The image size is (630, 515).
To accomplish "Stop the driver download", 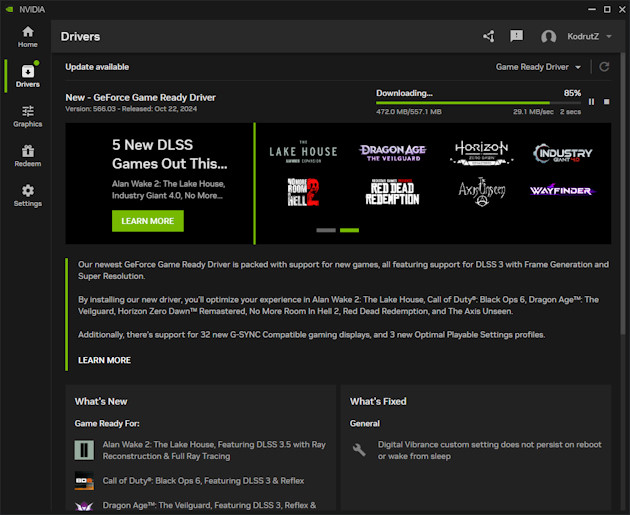I will coord(606,102).
